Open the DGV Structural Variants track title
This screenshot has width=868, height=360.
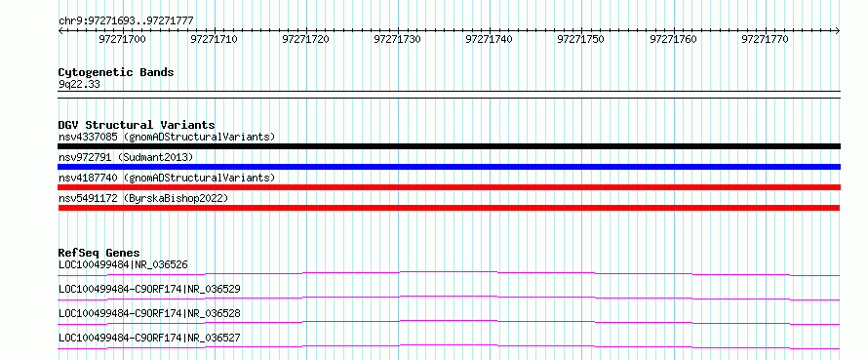[x=137, y=125]
